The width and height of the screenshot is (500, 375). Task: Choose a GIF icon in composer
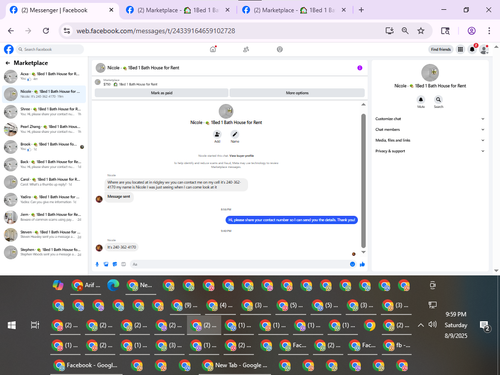[123, 264]
